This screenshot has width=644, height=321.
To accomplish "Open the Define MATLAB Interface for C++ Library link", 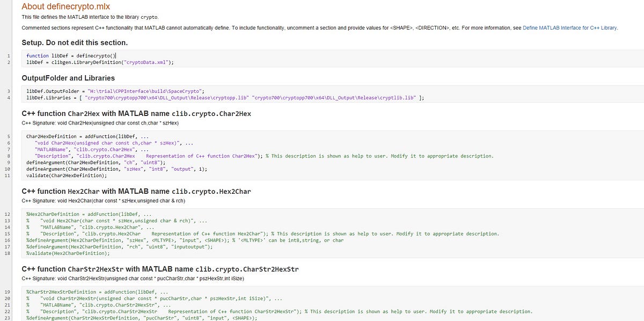I will 570,27.
